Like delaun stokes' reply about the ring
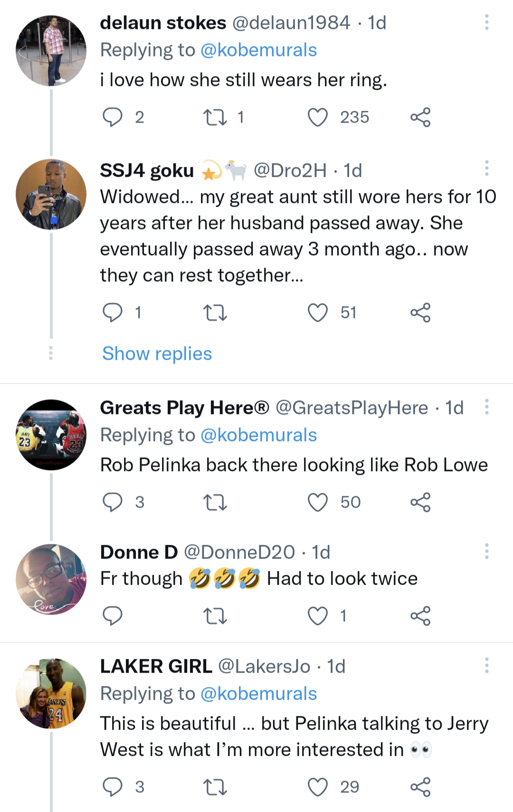 point(317,117)
